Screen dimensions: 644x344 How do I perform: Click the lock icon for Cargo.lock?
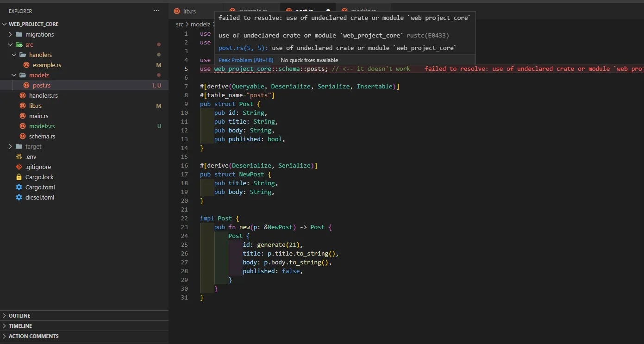[x=19, y=177]
